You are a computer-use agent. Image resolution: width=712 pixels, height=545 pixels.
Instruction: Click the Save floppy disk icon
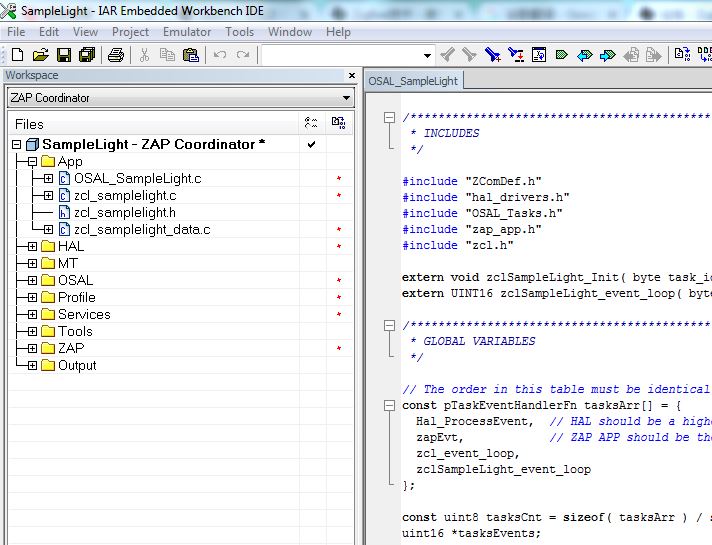click(63, 55)
